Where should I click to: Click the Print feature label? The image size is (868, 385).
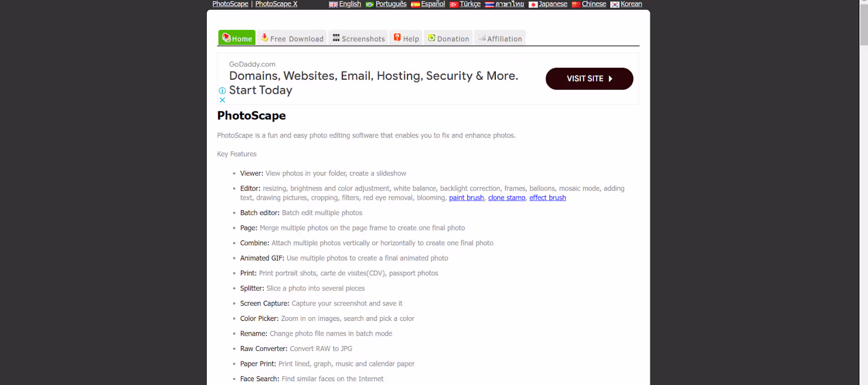[x=248, y=274]
